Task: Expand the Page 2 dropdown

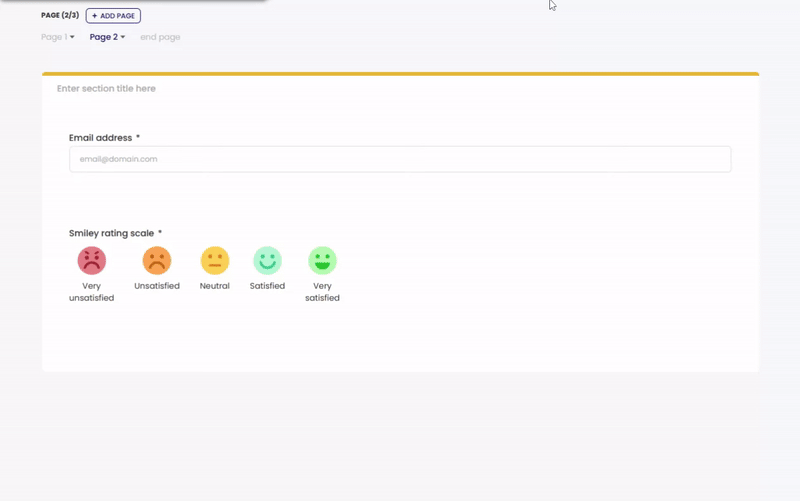Action: point(107,37)
